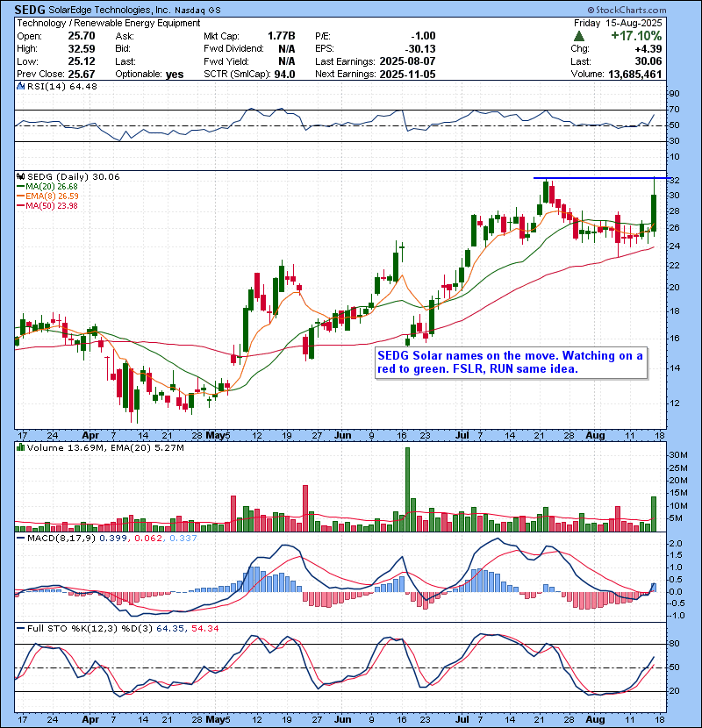Click the SEDG ticker symbol title

30,10
